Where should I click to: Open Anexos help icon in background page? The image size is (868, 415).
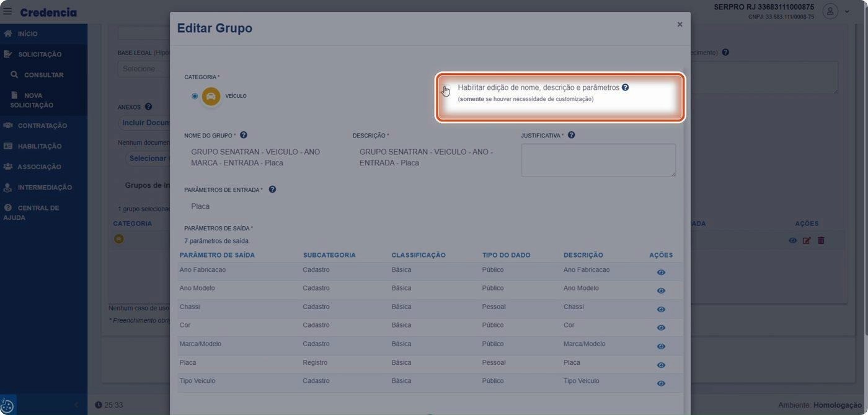(x=148, y=107)
